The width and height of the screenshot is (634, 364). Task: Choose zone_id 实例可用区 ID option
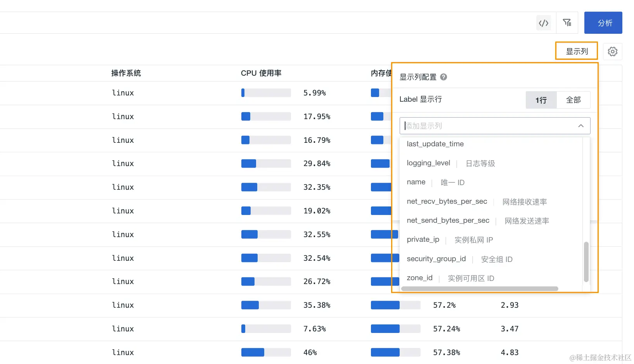(x=491, y=278)
